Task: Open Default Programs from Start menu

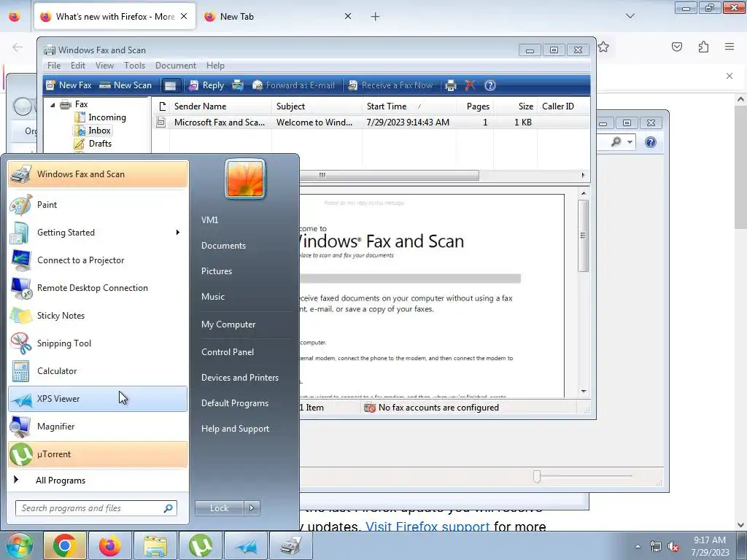Action: (234, 403)
